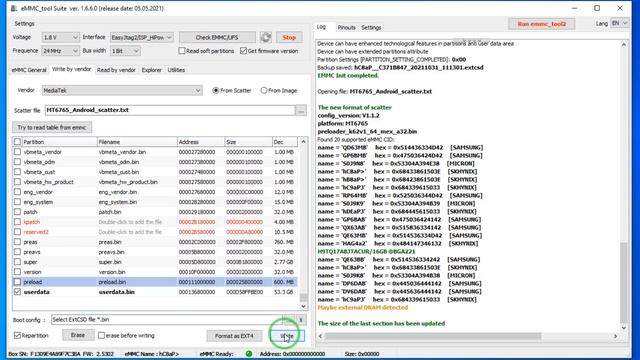Viewport: 640px width, 360px height.
Task: Click the Filename column header
Action: (x=137, y=142)
